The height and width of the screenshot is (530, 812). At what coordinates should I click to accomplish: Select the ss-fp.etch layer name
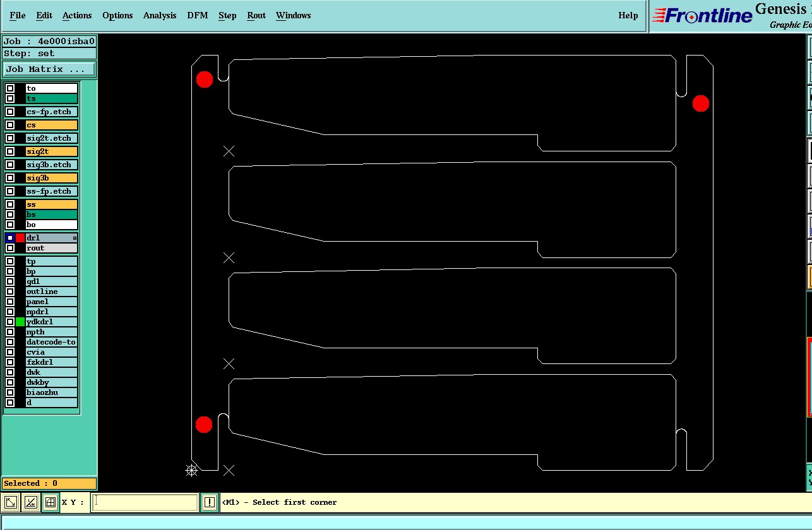pos(52,191)
